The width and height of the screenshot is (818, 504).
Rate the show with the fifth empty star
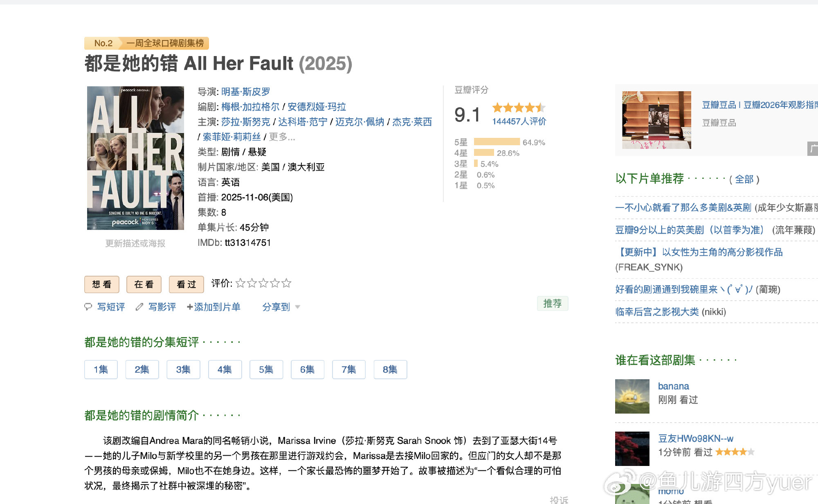coord(287,283)
